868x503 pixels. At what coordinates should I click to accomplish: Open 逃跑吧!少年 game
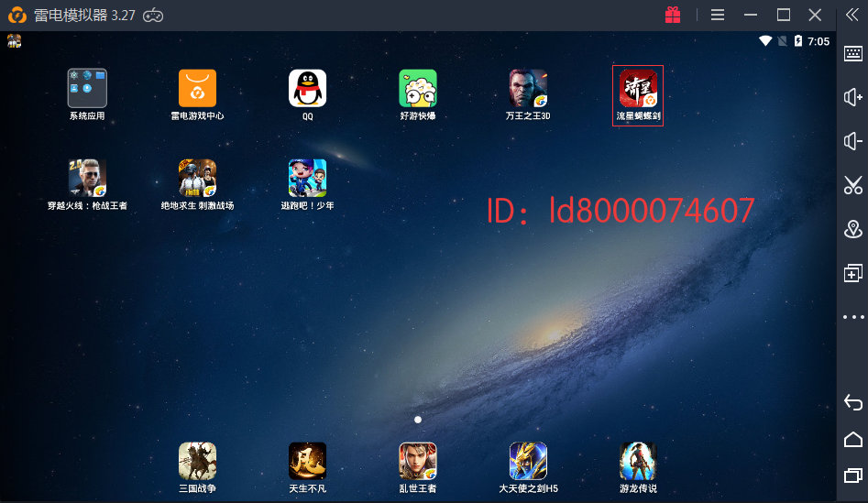tap(307, 179)
